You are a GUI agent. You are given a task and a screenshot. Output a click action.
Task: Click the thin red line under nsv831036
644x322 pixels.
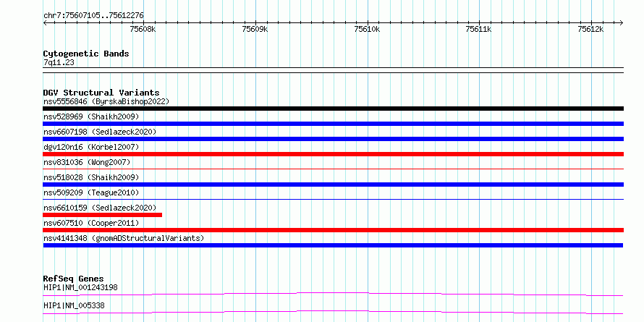(333, 169)
